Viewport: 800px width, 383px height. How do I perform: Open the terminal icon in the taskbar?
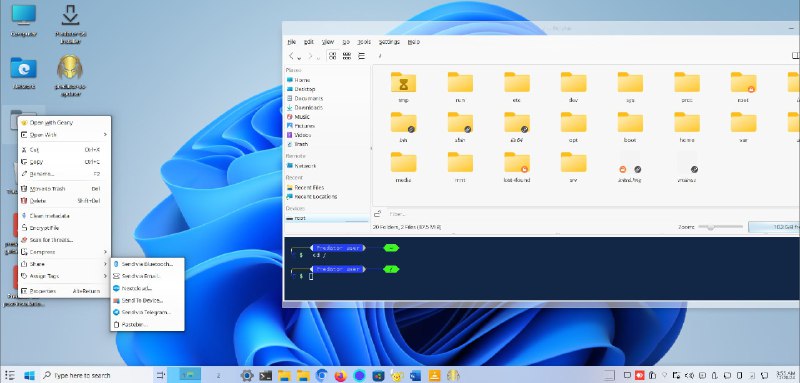pos(265,376)
